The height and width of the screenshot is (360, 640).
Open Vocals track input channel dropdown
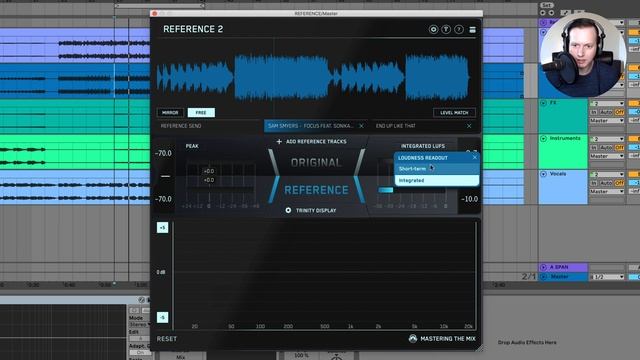click(x=607, y=174)
